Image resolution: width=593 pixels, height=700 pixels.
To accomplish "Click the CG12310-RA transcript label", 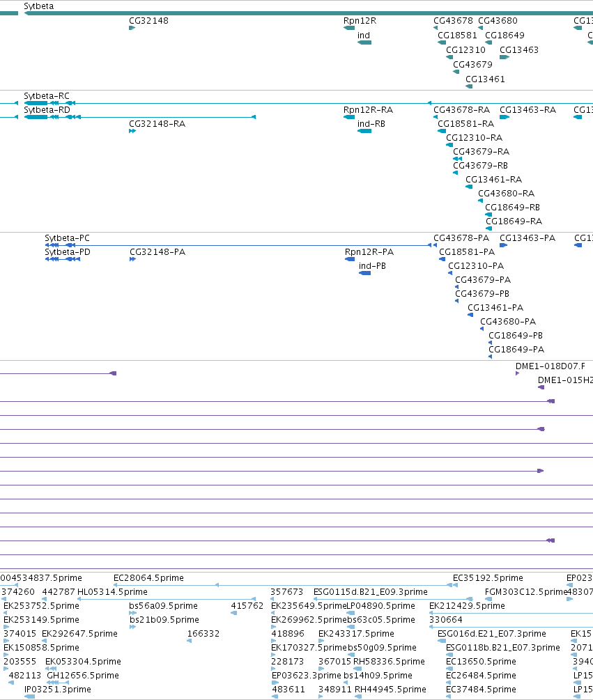I will [x=475, y=137].
